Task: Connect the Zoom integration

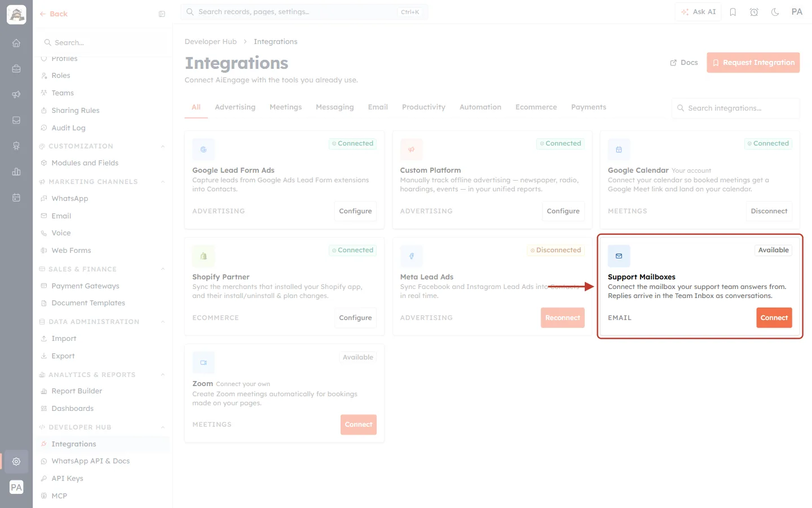Action: point(359,424)
